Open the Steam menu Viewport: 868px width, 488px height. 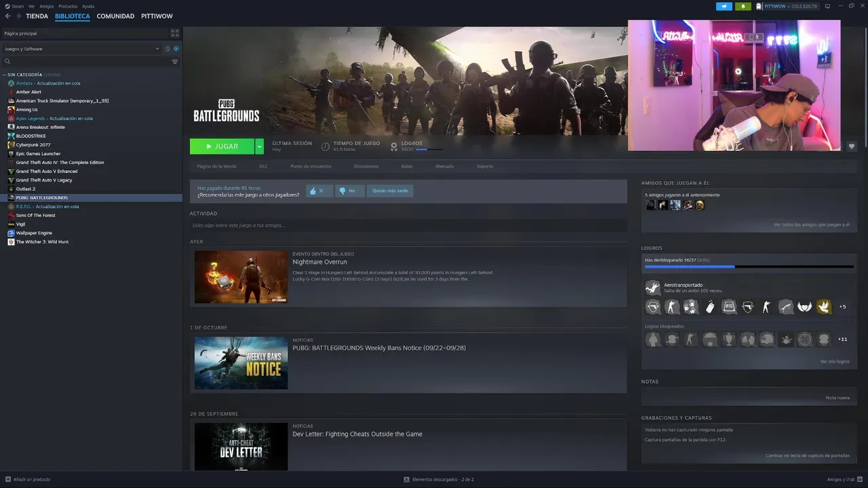[x=15, y=6]
